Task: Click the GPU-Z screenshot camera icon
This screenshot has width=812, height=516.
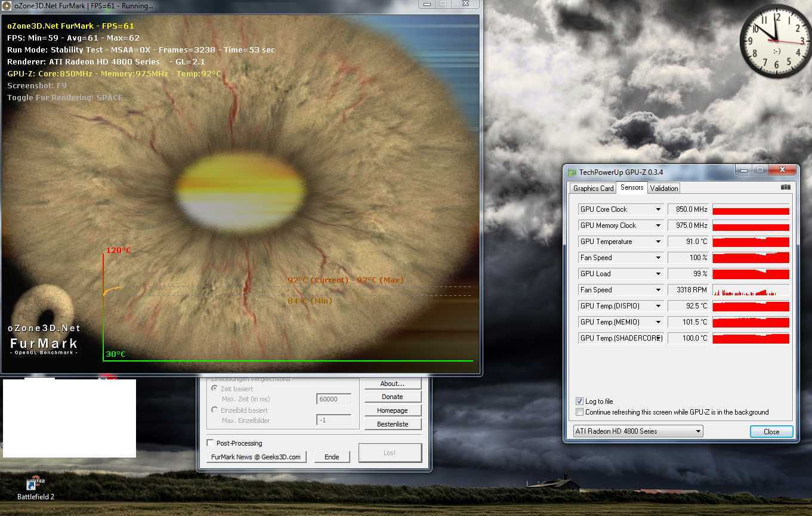Action: point(785,187)
